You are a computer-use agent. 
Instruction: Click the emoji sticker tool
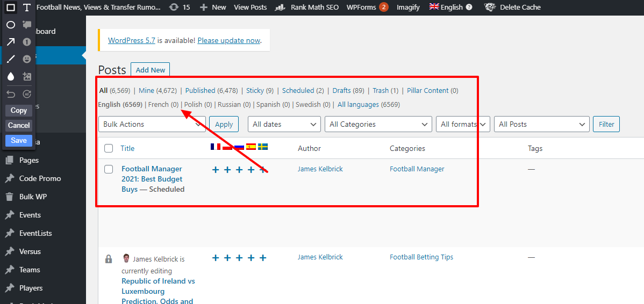[27, 59]
